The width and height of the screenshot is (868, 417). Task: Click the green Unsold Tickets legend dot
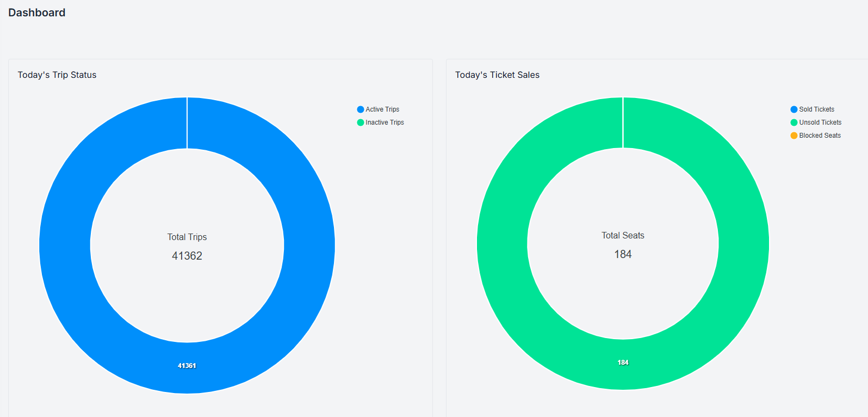[x=793, y=122]
